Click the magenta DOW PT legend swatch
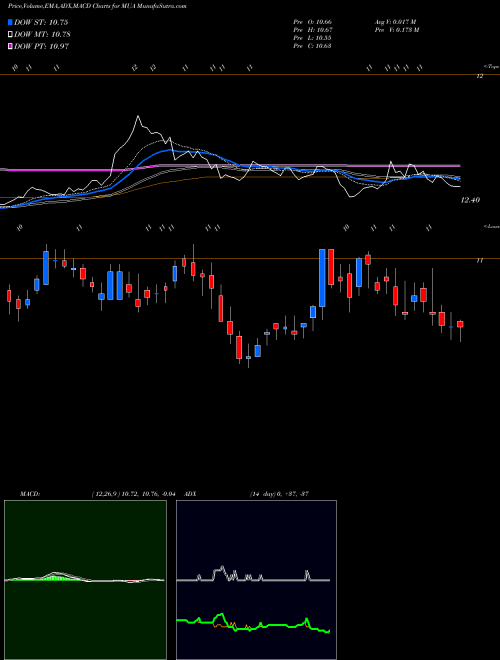 coord(10,46)
